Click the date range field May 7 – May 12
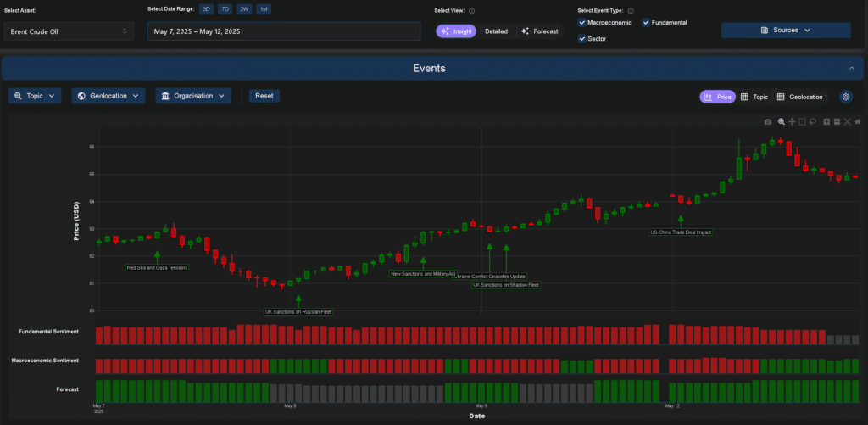Screen dimensions: 868x425 (x=284, y=31)
